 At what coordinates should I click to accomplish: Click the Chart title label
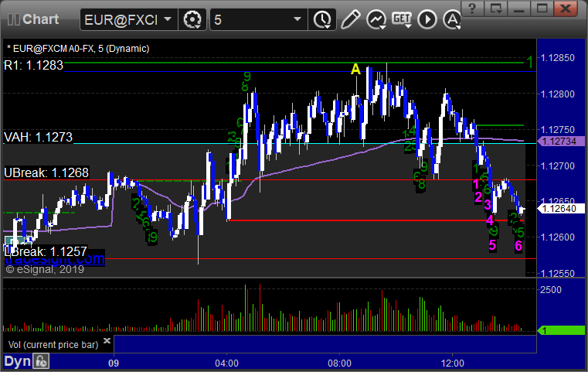40,19
